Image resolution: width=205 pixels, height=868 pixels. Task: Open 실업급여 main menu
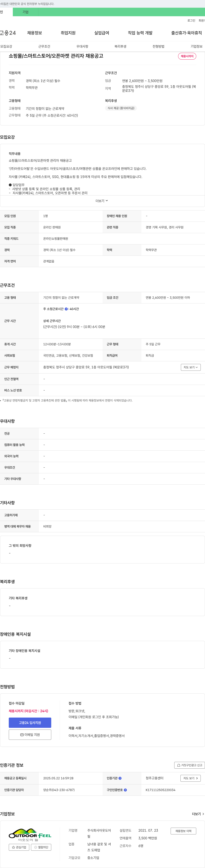pyautogui.click(x=102, y=33)
